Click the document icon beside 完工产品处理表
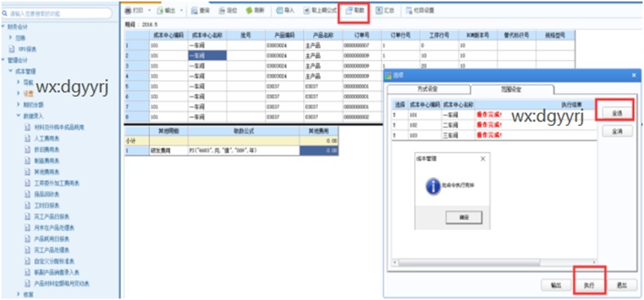 coord(27,250)
